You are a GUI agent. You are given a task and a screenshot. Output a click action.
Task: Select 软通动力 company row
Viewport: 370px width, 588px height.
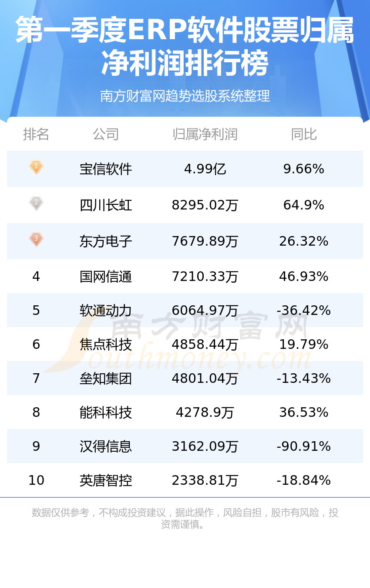pos(185,310)
